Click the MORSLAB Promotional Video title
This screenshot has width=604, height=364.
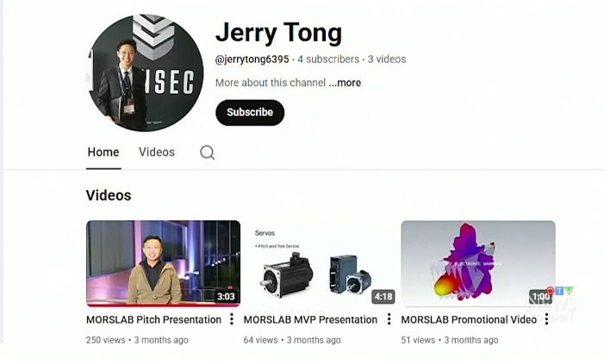[469, 320]
